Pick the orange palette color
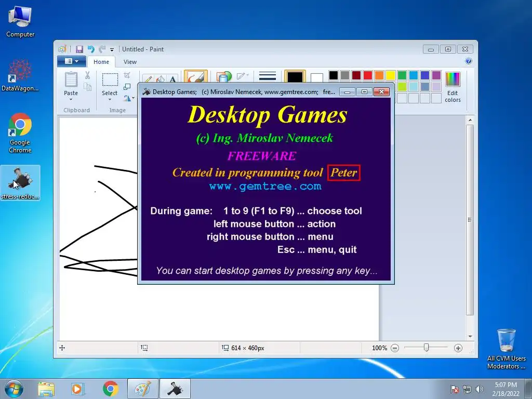The image size is (532, 399). click(x=379, y=75)
